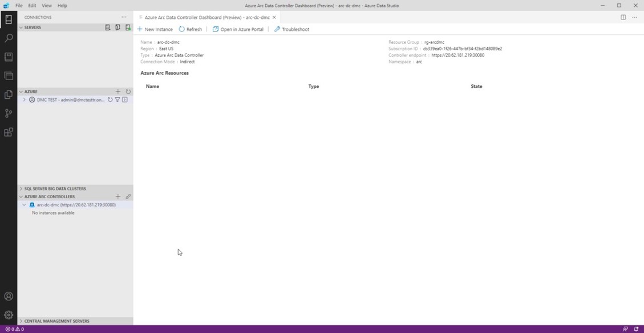
Task: Collapse the AZURE ARC CONTROLLERS section
Action: (x=21, y=196)
